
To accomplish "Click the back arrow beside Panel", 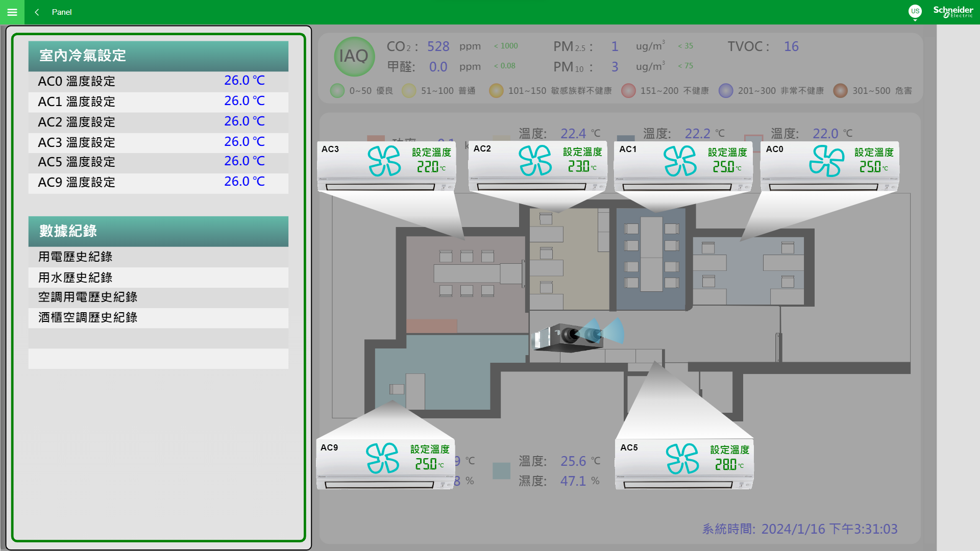I will coord(37,12).
